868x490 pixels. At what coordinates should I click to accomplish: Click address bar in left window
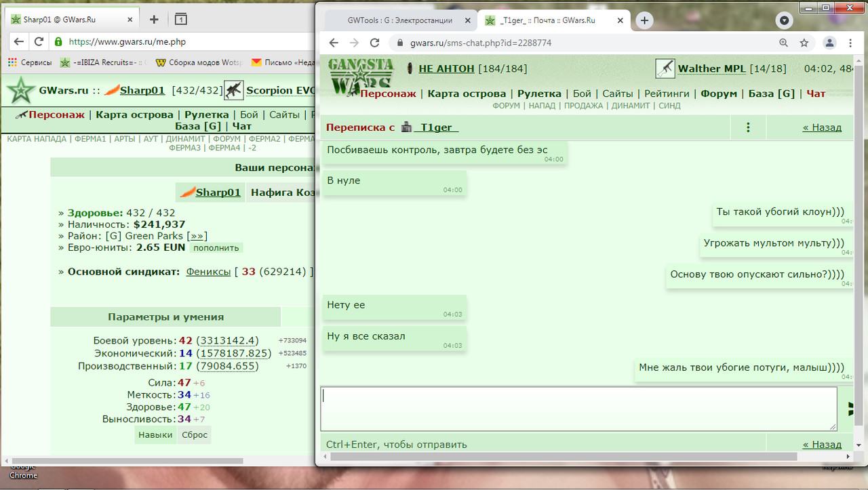(183, 42)
